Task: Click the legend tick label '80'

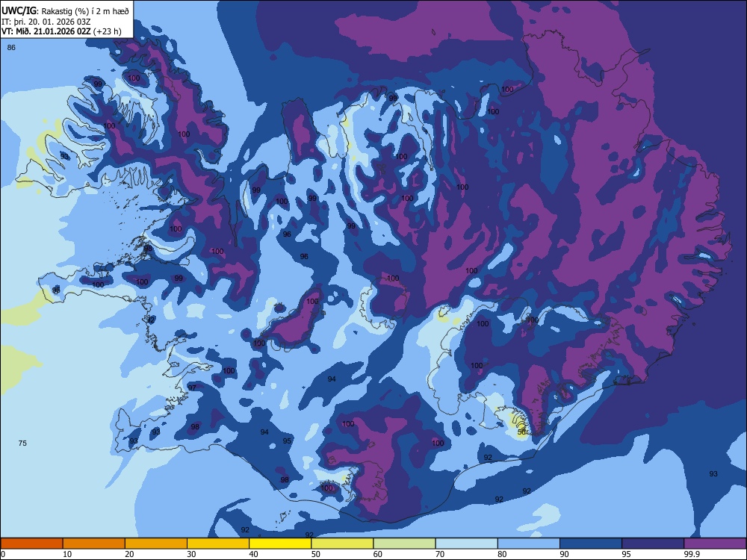Action: pyautogui.click(x=502, y=554)
